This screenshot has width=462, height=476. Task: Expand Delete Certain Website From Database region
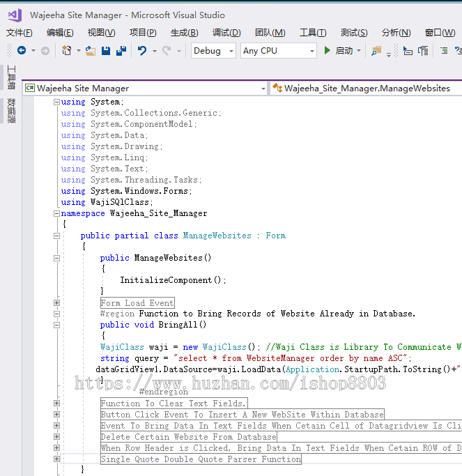click(x=56, y=437)
